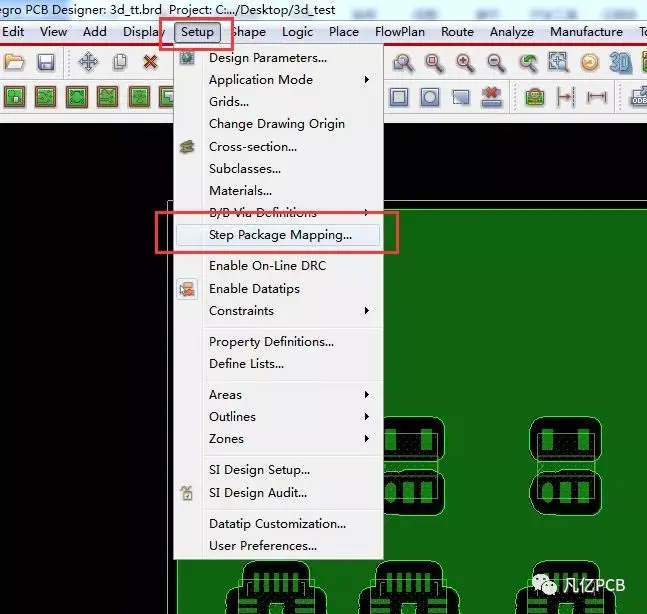The width and height of the screenshot is (647, 614).
Task: Open the Route menu
Action: (x=457, y=32)
